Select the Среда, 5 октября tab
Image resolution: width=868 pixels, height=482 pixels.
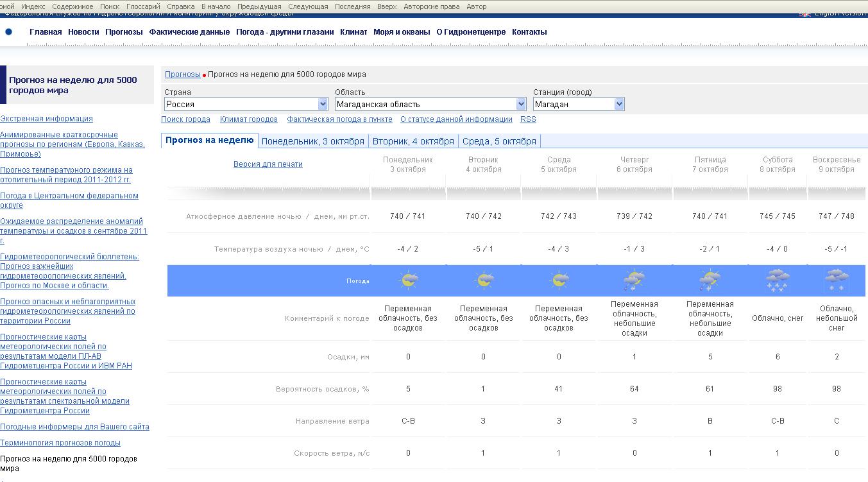tap(498, 141)
